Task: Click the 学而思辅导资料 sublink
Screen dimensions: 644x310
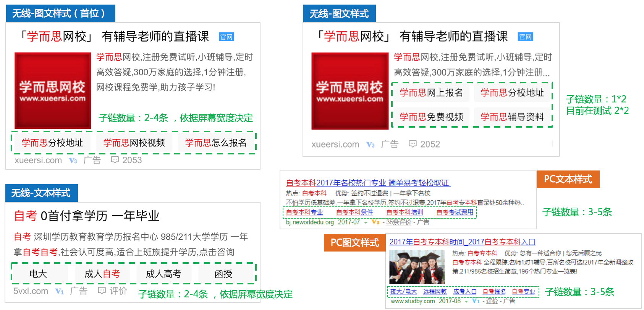Action: [x=512, y=117]
